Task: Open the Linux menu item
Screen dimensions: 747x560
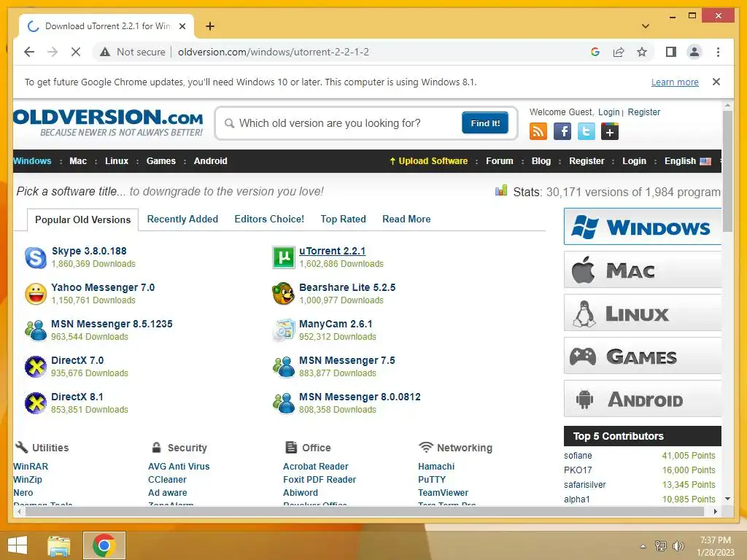Action: 117,161
